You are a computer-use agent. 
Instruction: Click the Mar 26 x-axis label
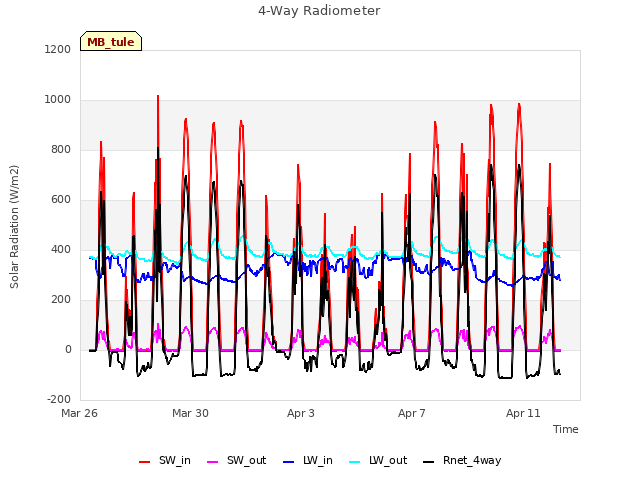click(80, 413)
